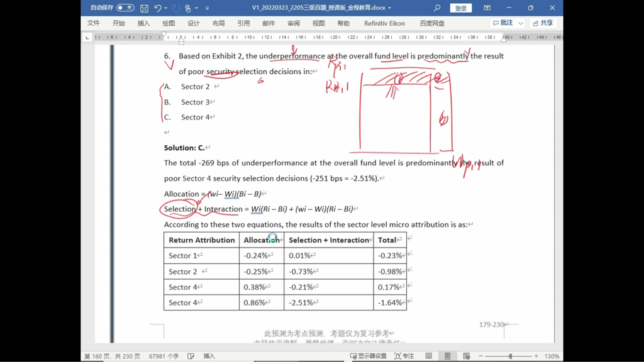Click page number 179-230 in footer
This screenshot has width=644, height=362.
pyautogui.click(x=491, y=325)
